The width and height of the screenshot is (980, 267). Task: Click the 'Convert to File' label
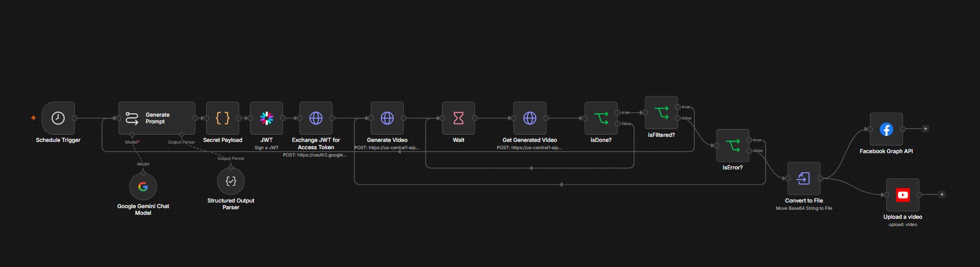804,201
